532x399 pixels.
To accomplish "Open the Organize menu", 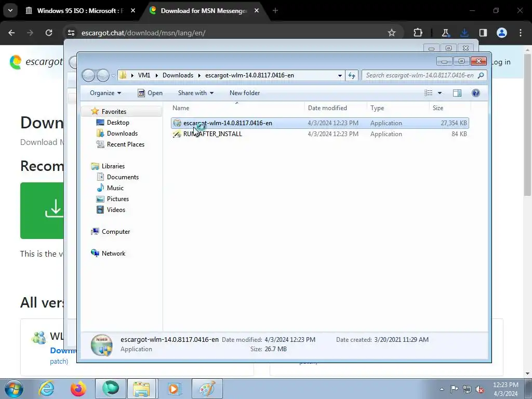I will tap(105, 93).
